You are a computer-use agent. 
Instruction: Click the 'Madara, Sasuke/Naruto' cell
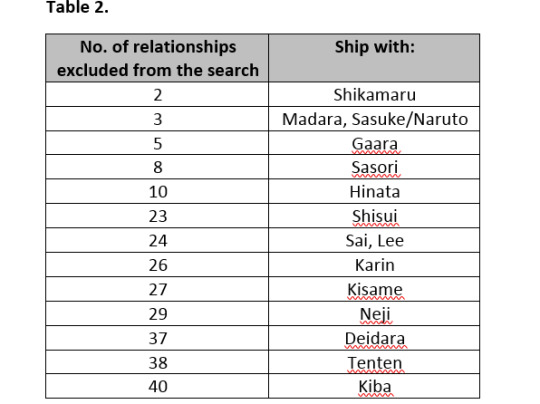tap(374, 119)
